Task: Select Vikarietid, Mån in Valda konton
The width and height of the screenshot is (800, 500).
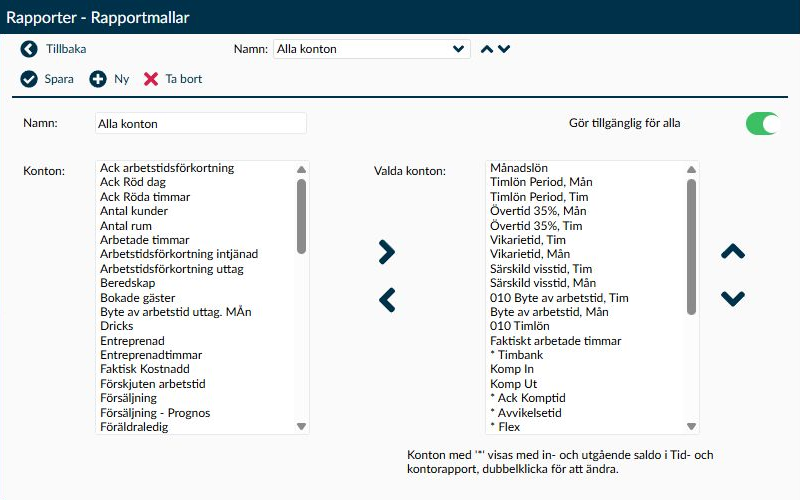Action: (530, 254)
